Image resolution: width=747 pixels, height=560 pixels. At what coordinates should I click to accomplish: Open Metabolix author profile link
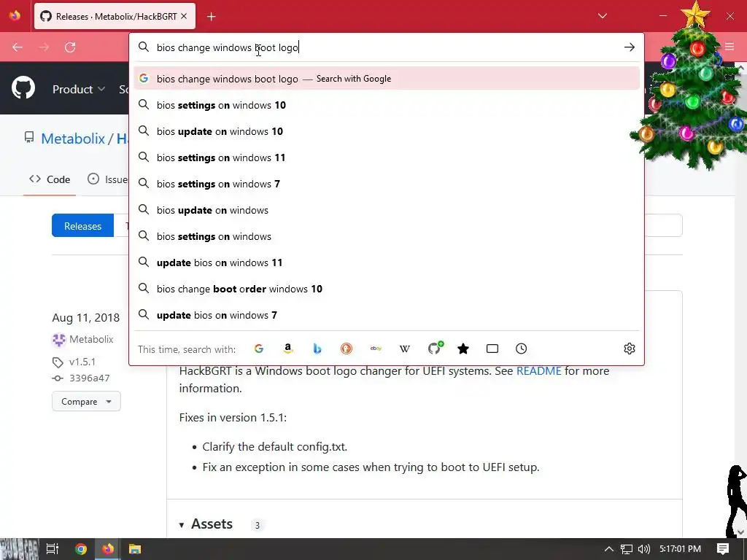point(91,339)
